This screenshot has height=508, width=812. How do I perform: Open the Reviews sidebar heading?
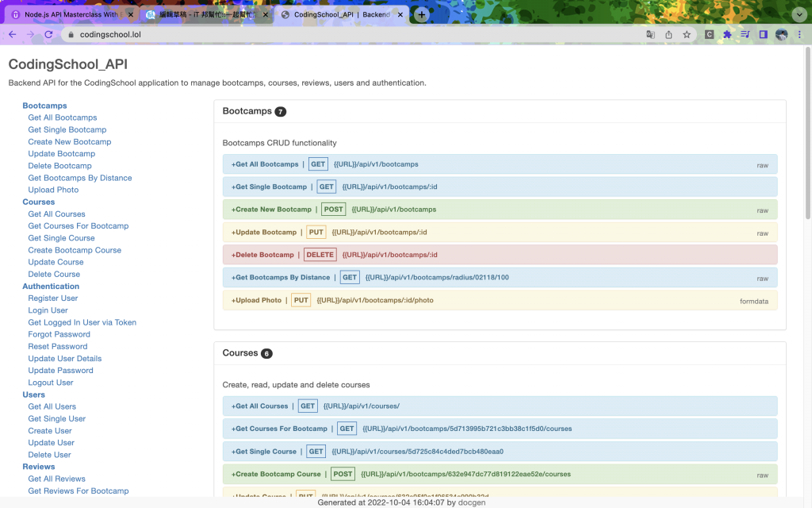pyautogui.click(x=38, y=467)
